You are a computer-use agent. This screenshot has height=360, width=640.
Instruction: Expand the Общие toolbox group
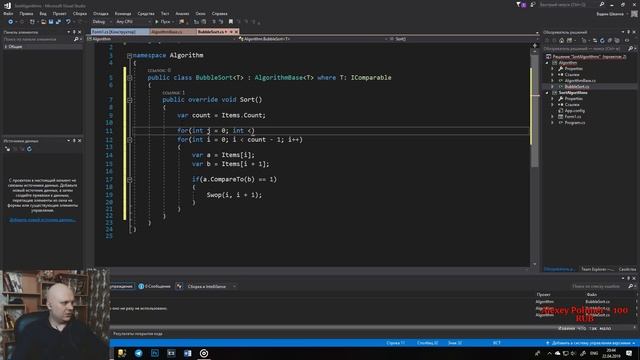[6, 47]
